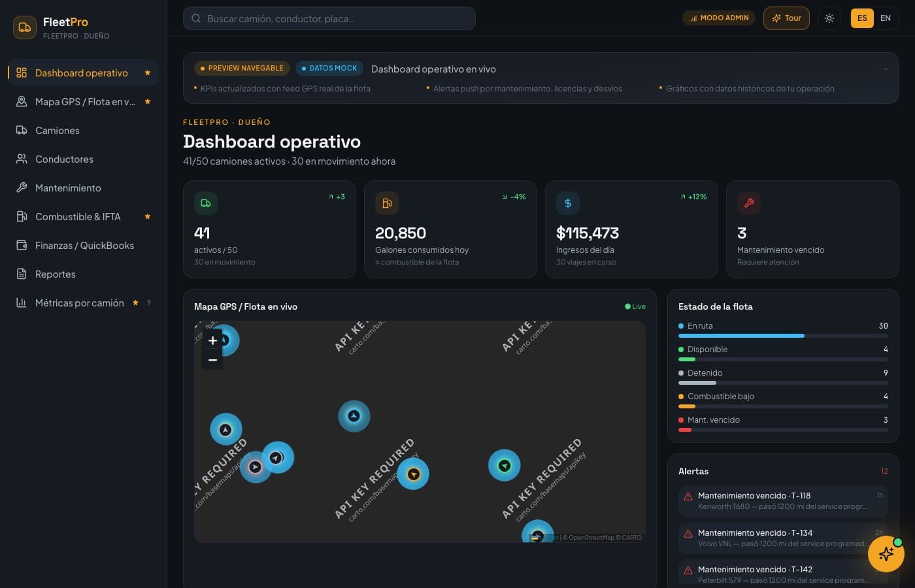Select the green-arrow truck marker
Image resolution: width=915 pixels, height=588 pixels.
click(505, 466)
